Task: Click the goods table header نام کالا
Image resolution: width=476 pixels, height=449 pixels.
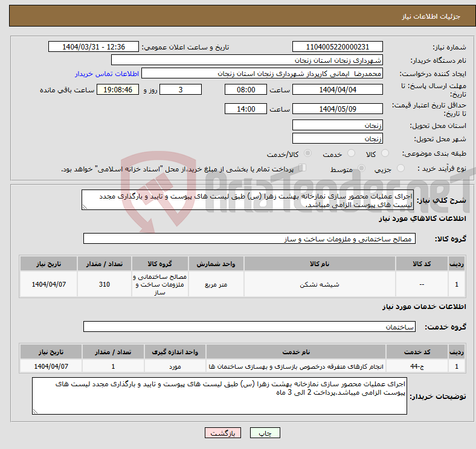Action: pos(320,264)
